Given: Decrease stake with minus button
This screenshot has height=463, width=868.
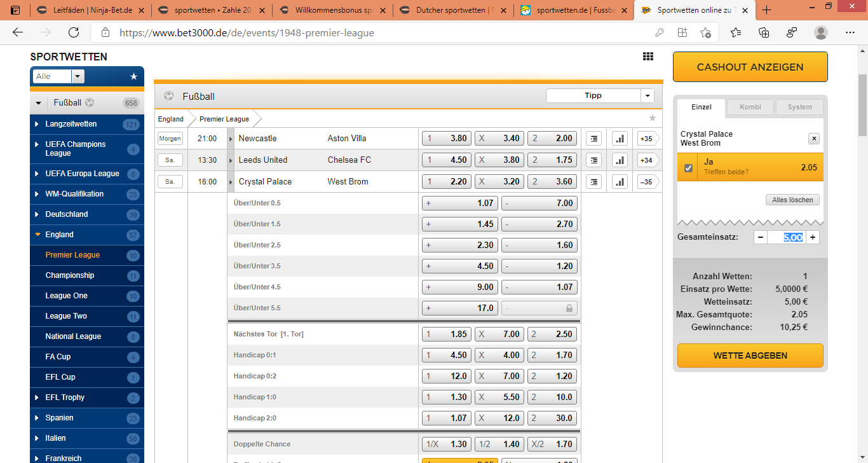Looking at the screenshot, I should 761,237.
